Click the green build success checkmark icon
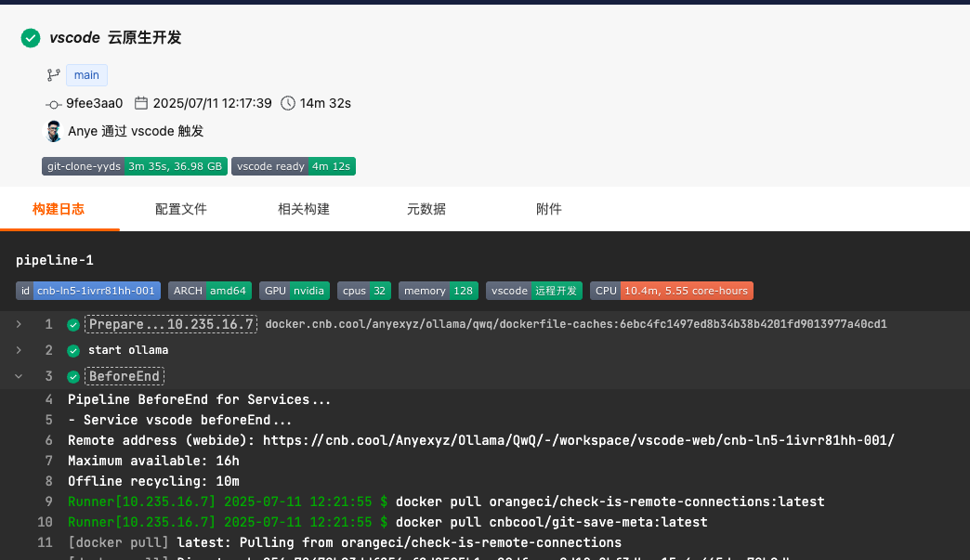The image size is (970, 560). pos(31,38)
